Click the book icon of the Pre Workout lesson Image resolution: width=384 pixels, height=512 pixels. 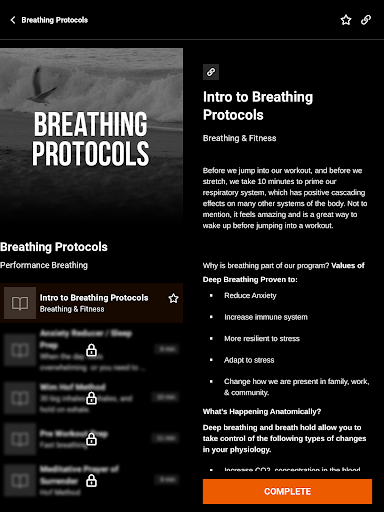pyautogui.click(x=20, y=439)
